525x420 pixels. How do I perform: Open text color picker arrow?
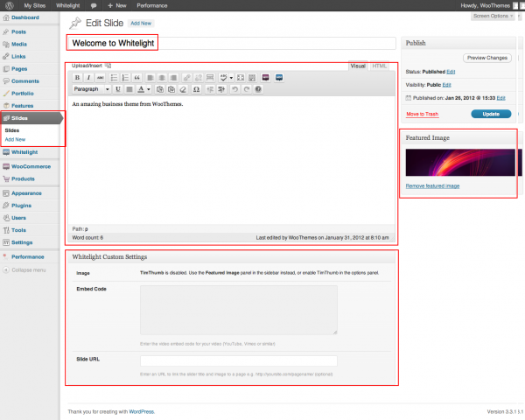[149, 89]
